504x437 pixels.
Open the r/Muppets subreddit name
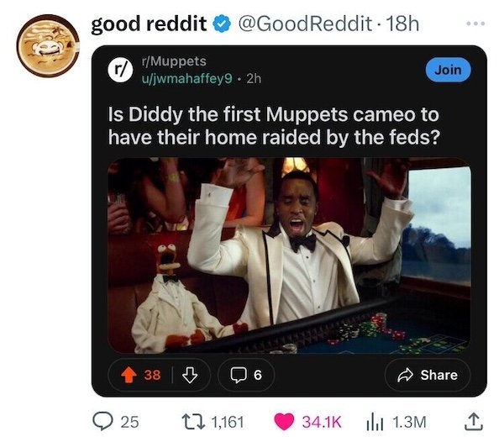coord(174,61)
